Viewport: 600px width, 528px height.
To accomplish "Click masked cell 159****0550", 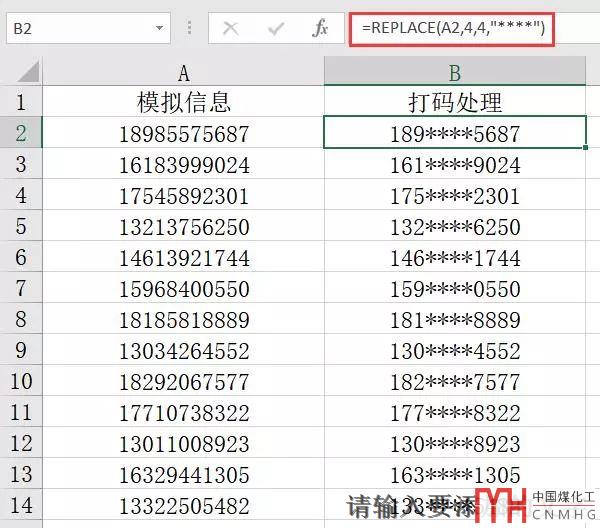I will (x=455, y=287).
